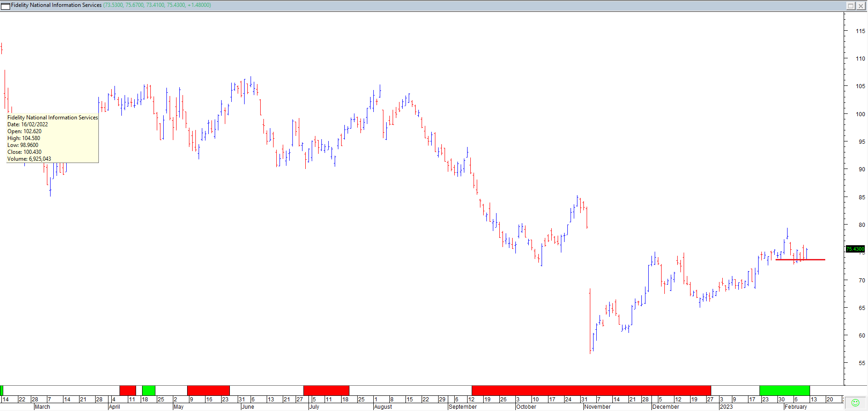Click the OHLC values in the title bar
868x411 pixels.
pyautogui.click(x=157, y=5)
